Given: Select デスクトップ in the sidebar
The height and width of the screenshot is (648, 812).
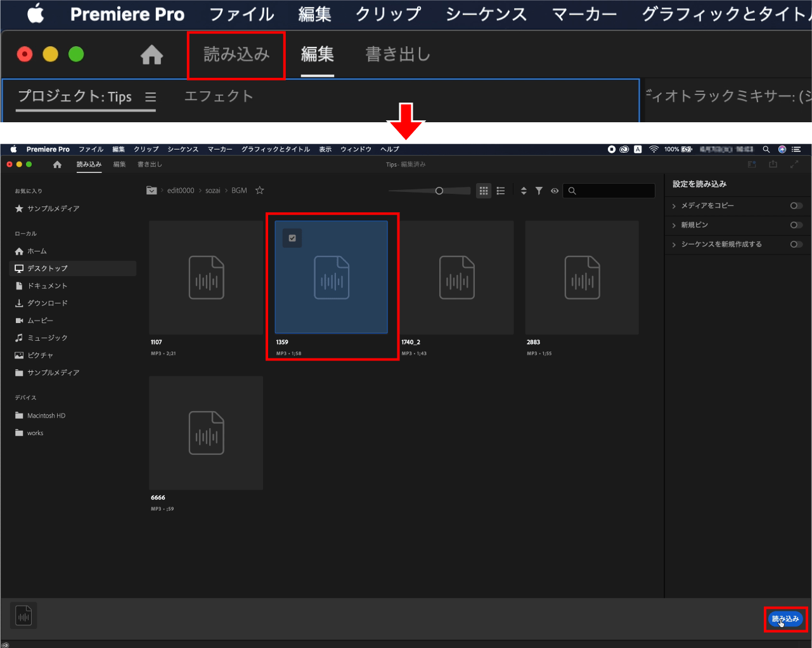Looking at the screenshot, I should [73, 269].
